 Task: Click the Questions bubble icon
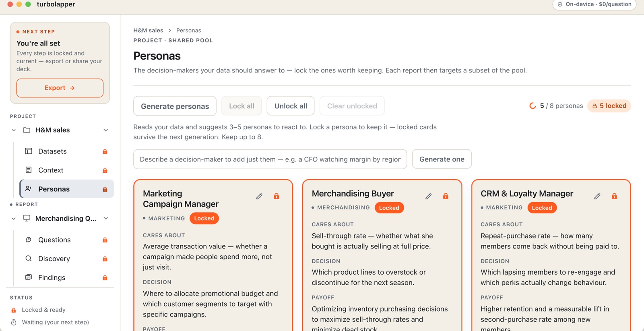(x=29, y=240)
